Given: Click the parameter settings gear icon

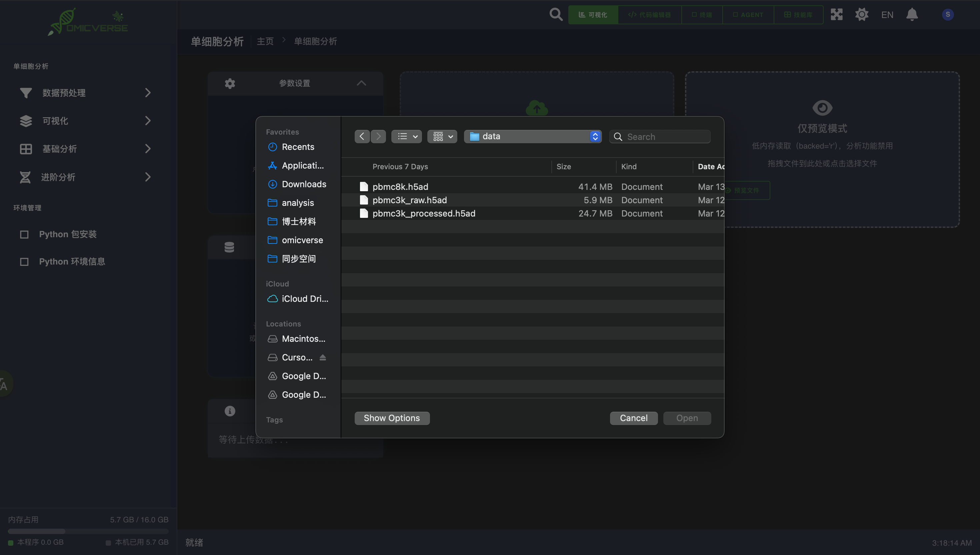Looking at the screenshot, I should (x=230, y=83).
